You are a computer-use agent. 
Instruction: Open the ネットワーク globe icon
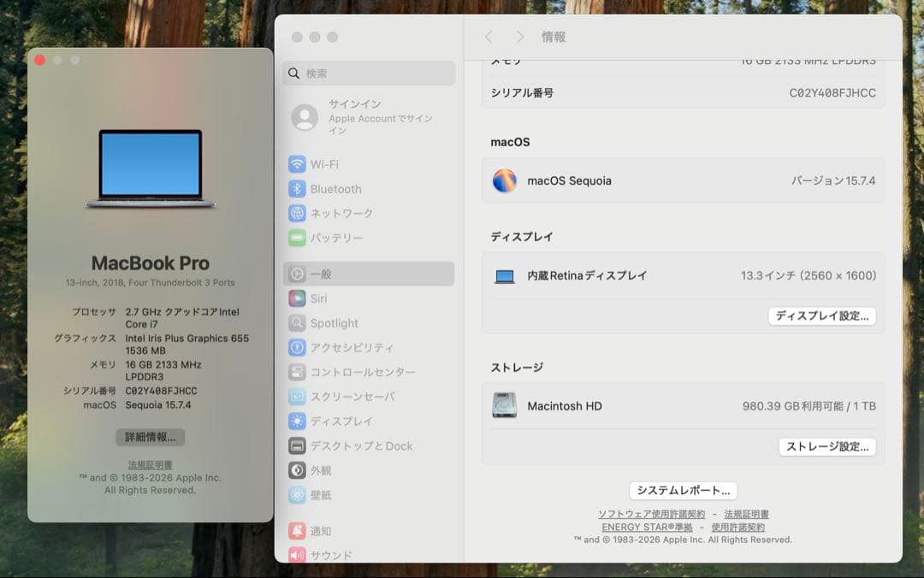coord(297,213)
